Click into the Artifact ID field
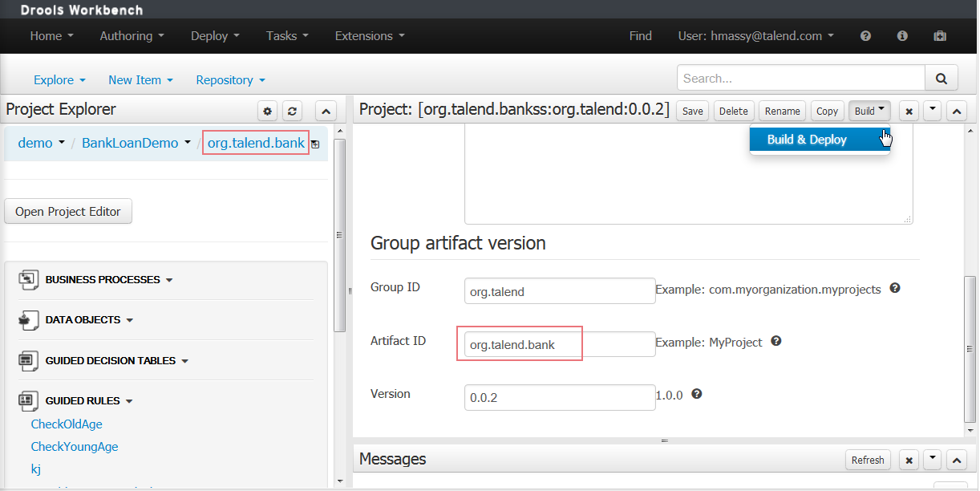The width and height of the screenshot is (980, 491). (559, 345)
